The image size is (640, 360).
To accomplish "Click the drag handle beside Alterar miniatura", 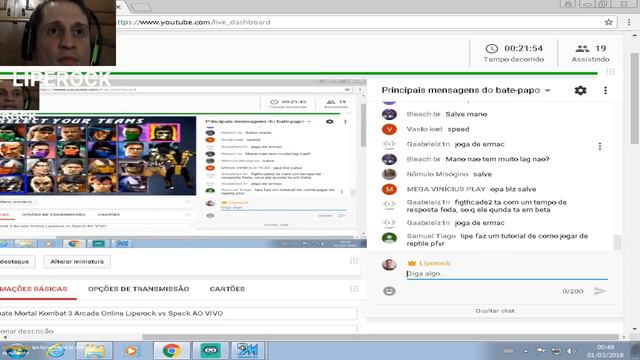I will [354, 260].
